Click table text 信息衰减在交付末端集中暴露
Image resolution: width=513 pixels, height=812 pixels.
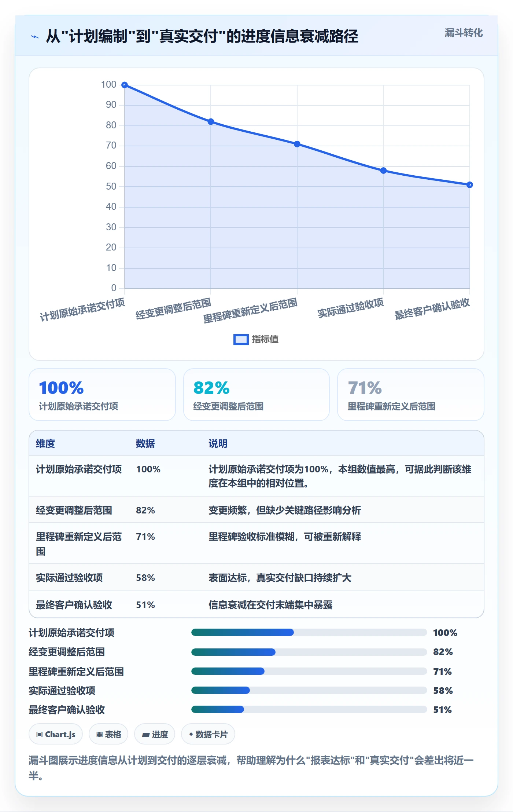click(270, 605)
